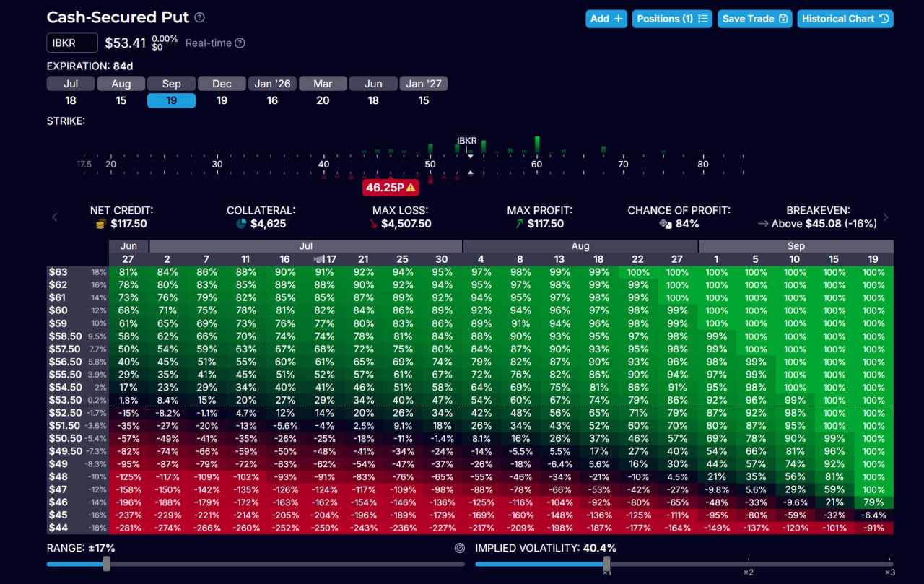Click the Add button
The image size is (924, 584).
pyautogui.click(x=606, y=19)
